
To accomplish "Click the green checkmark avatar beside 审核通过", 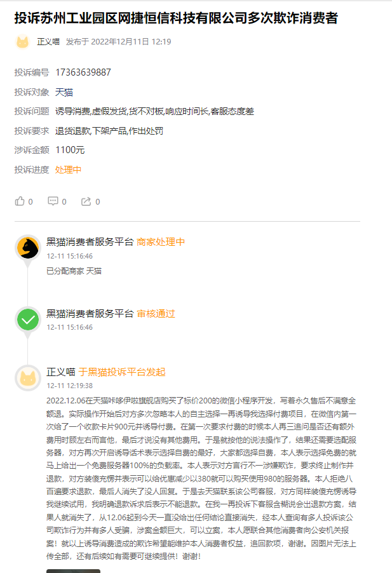I will click(x=27, y=320).
